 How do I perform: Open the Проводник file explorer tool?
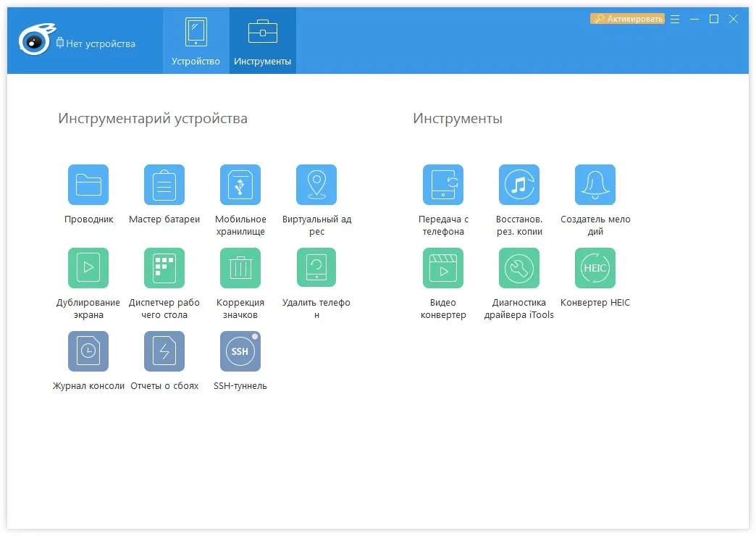(88, 185)
